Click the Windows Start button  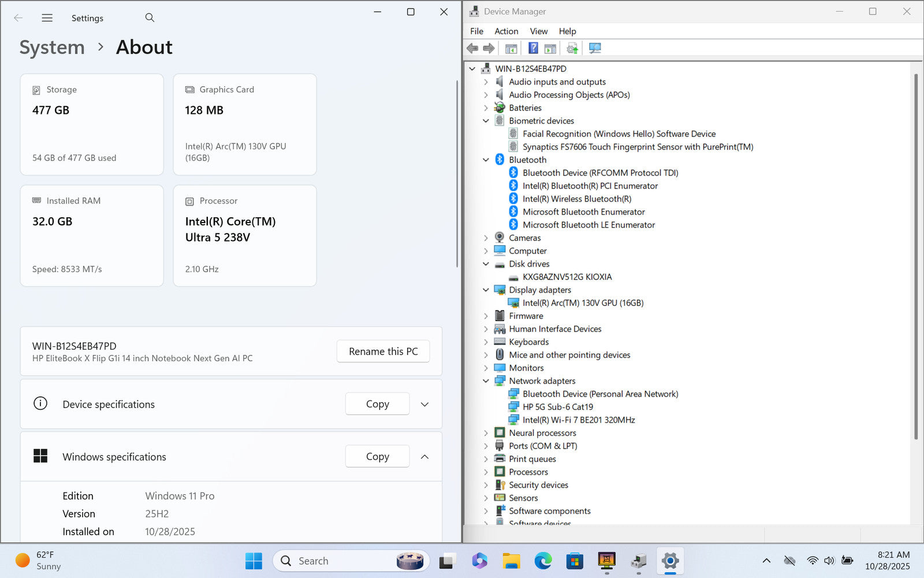click(x=254, y=561)
